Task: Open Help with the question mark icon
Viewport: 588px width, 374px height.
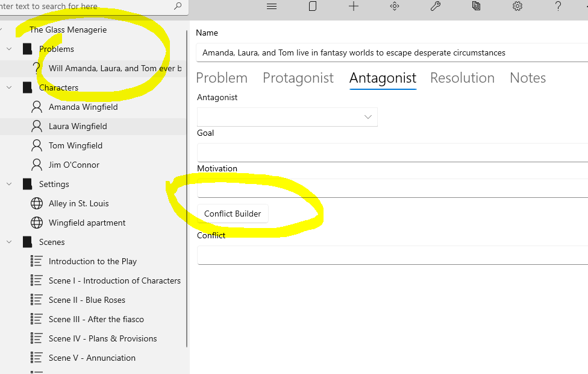Action: [558, 7]
